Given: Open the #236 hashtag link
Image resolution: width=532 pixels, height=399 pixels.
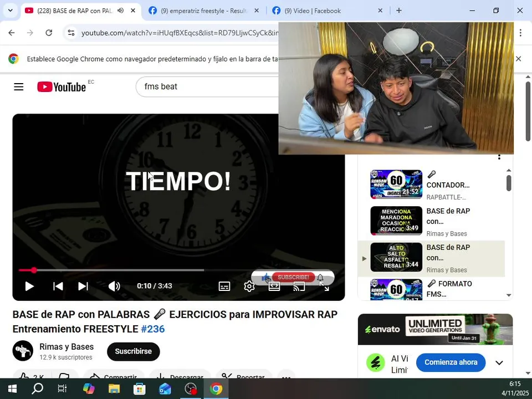Looking at the screenshot, I should (x=153, y=329).
